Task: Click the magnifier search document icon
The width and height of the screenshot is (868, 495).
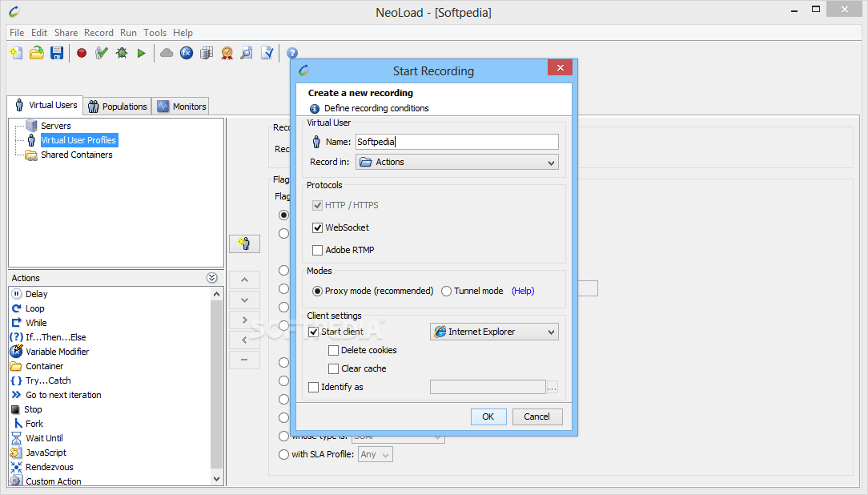Action: tap(247, 53)
